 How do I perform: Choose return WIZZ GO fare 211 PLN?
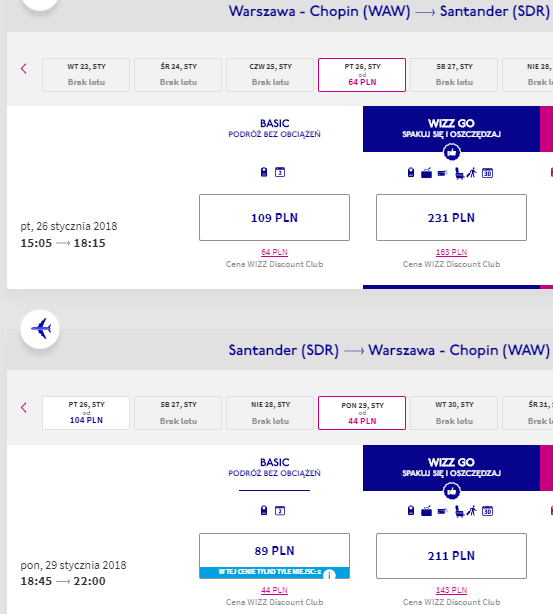(451, 556)
